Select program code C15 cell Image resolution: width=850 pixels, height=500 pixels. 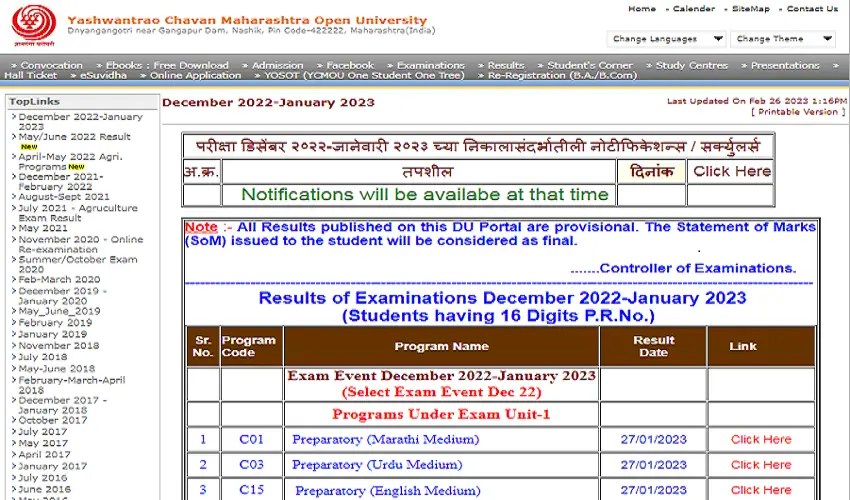[x=252, y=490]
